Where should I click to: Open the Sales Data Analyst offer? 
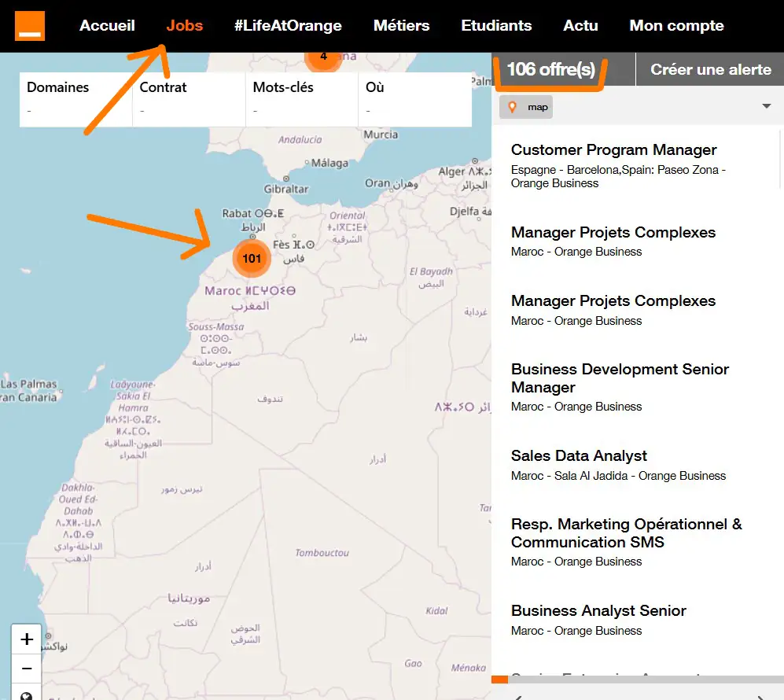[579, 455]
